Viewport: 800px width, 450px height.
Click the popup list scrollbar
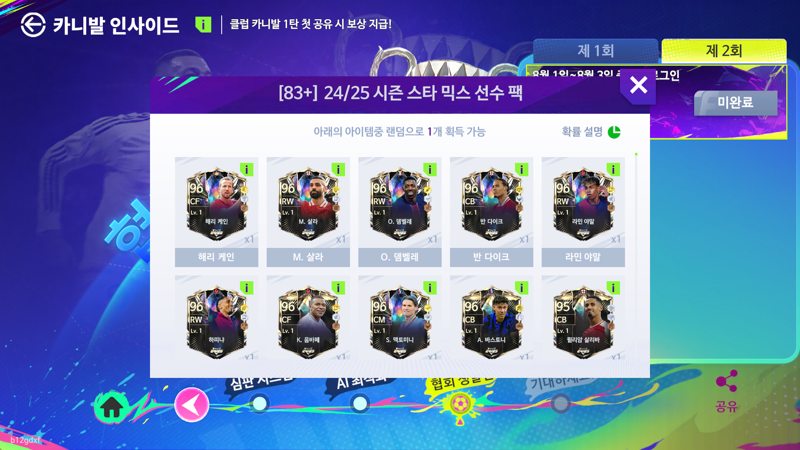(636, 255)
